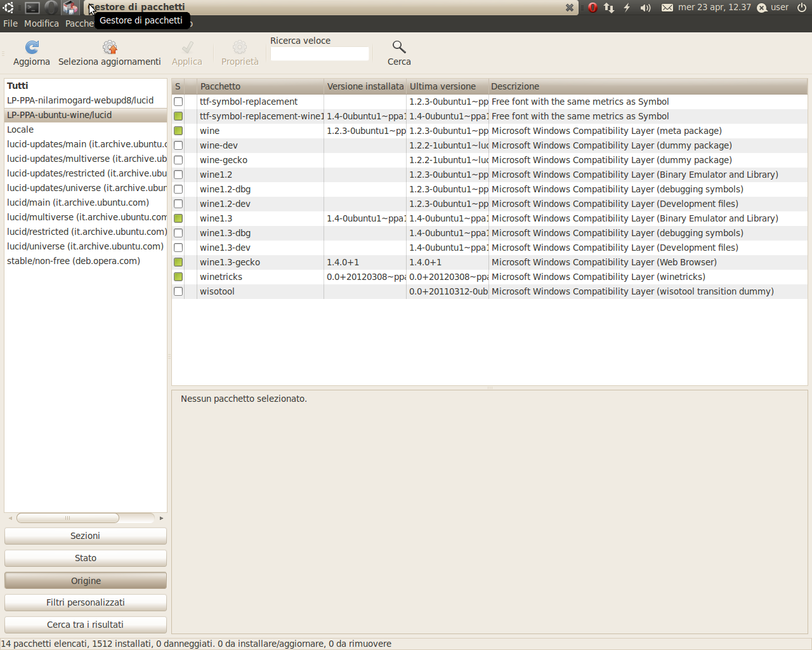This screenshot has height=650, width=812.
Task: Click the Ricerca veloce search field
Action: [320, 54]
